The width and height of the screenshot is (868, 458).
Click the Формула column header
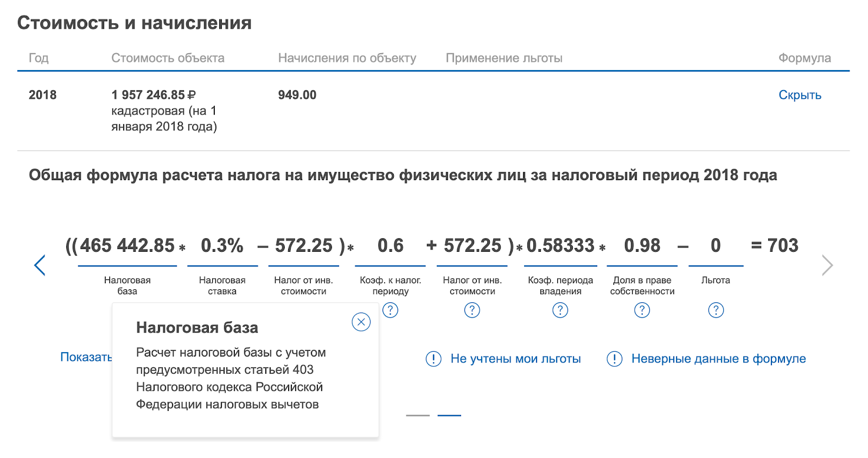[x=805, y=58]
